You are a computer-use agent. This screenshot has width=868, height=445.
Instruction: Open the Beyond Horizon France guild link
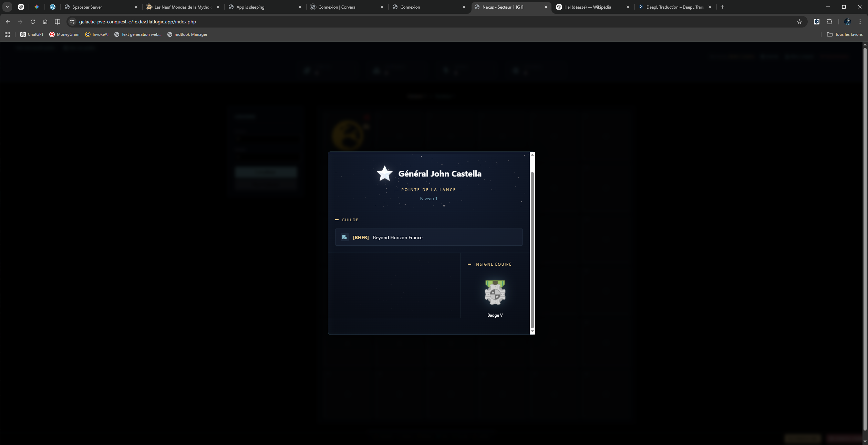click(x=397, y=237)
